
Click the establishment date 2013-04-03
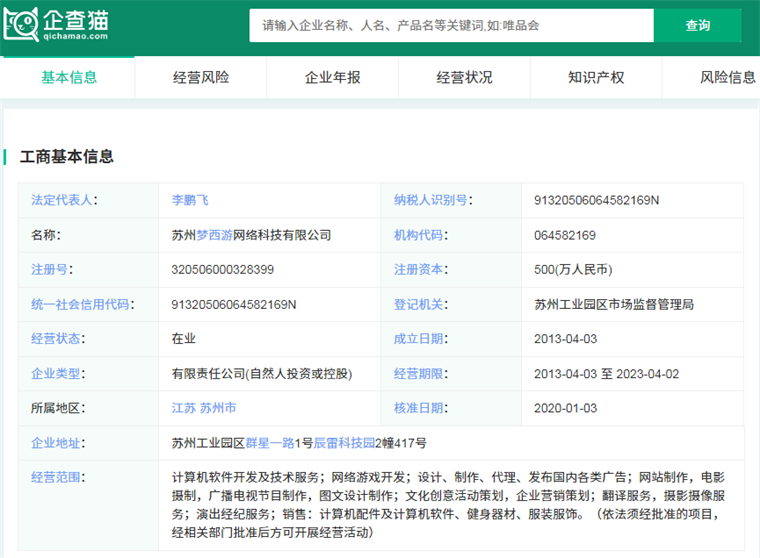pyautogui.click(x=565, y=339)
